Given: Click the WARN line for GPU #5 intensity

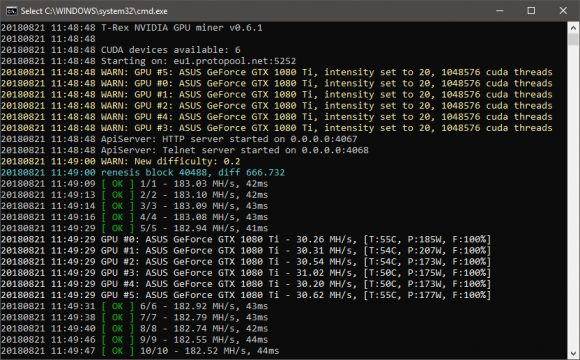Looking at the screenshot, I should [277, 72].
